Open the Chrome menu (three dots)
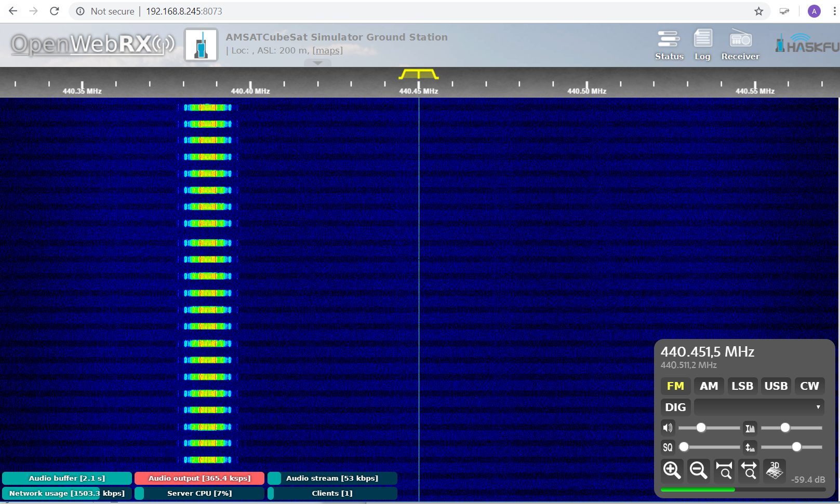Screen dimensions: 840x504 pyautogui.click(x=834, y=11)
